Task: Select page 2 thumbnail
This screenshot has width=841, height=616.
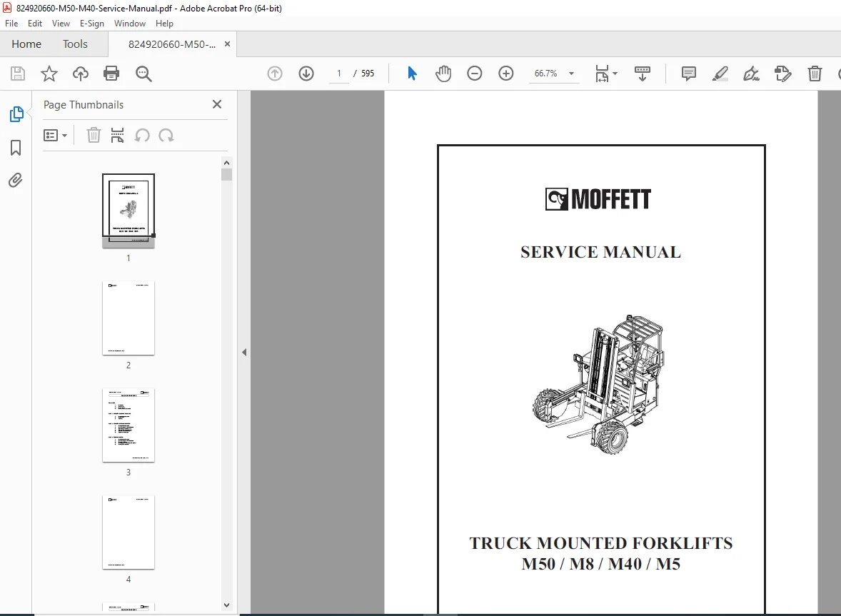Action: [129, 318]
